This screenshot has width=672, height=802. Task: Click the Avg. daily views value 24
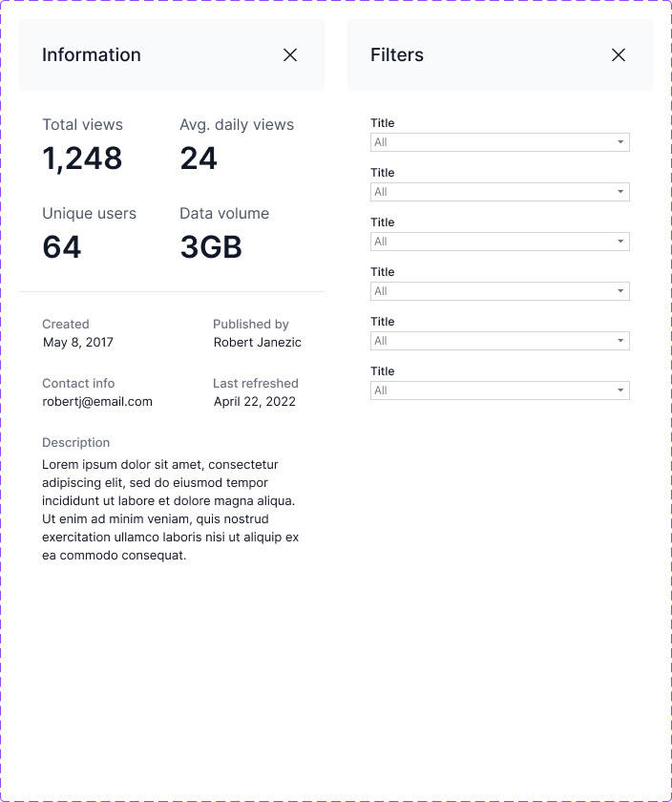click(x=199, y=158)
